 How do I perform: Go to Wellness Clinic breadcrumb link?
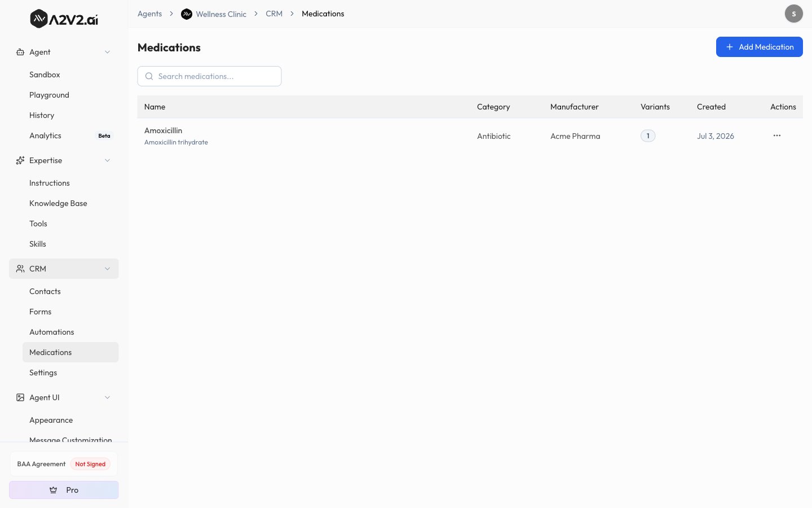[221, 14]
